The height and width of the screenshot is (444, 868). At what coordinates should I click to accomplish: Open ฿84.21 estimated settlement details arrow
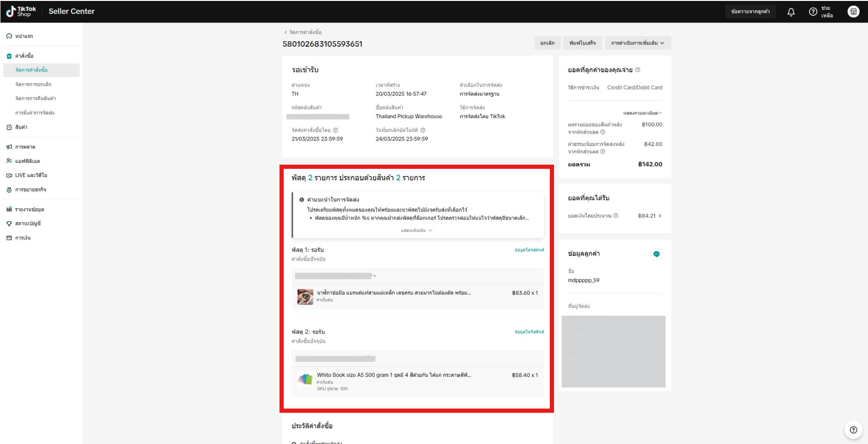pos(660,216)
